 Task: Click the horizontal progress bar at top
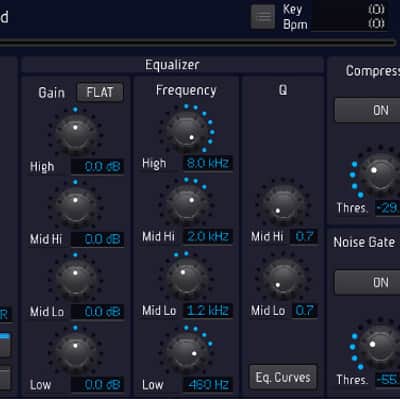[x=197, y=42]
